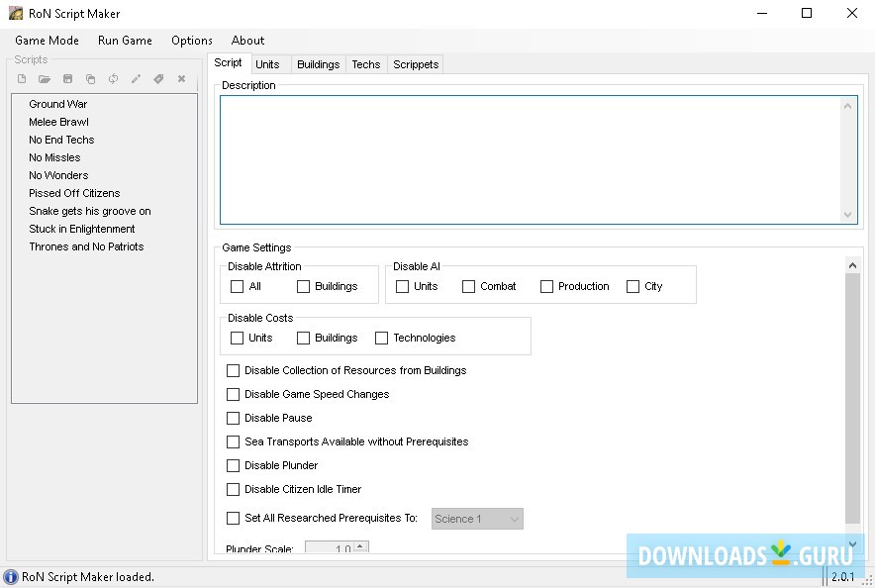This screenshot has height=588, width=875.
Task: Open the Science 1 prerequisites dropdown
Action: (x=477, y=519)
